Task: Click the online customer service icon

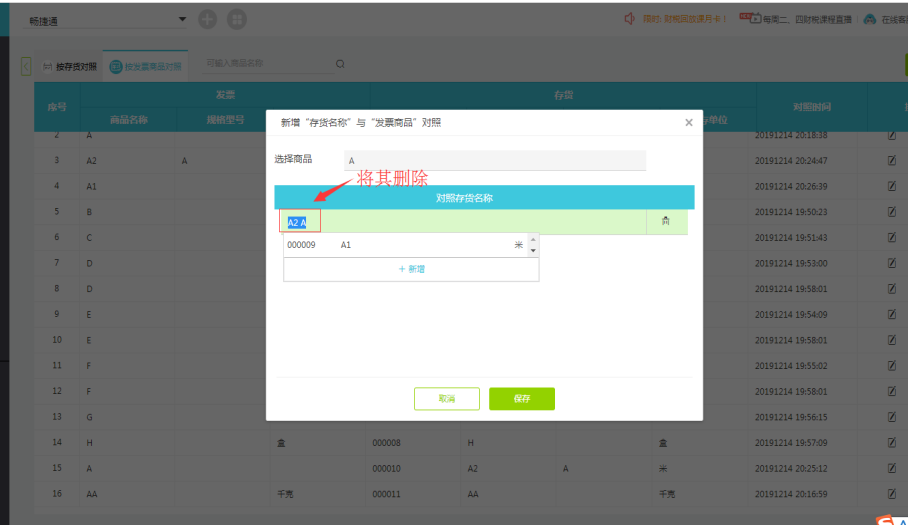Action: (x=870, y=19)
